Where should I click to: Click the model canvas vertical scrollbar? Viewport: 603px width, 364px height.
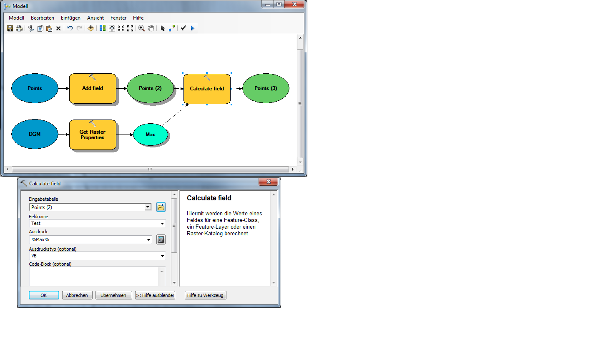tap(300, 104)
